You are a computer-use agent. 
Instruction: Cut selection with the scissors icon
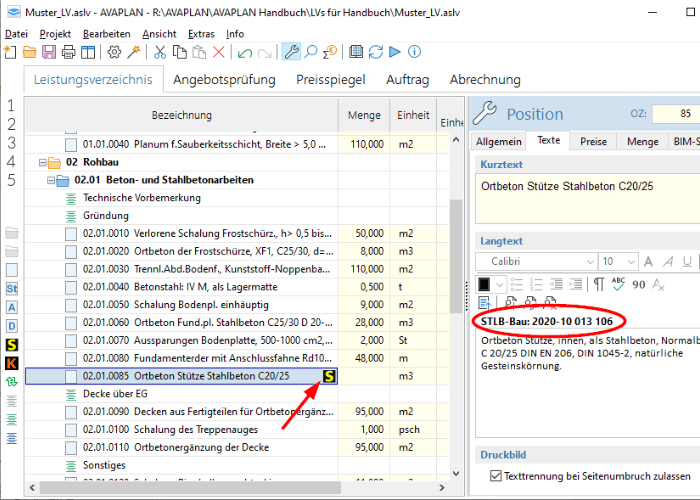160,52
